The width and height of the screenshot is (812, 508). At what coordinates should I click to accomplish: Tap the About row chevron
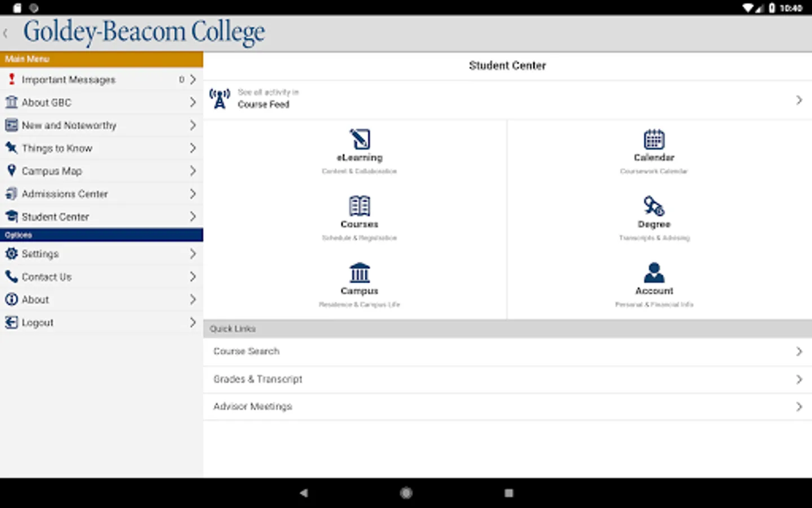193,299
